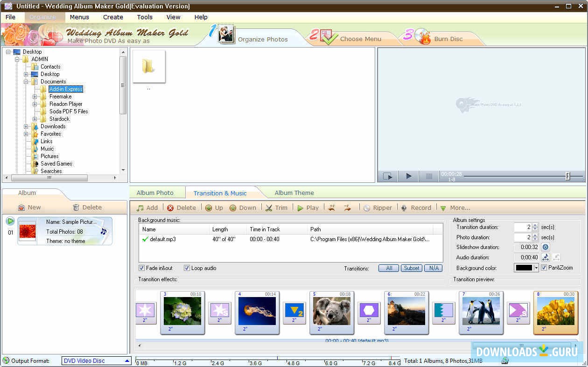588x367 pixels.
Task: Open Output Format dropdown
Action: click(97, 361)
